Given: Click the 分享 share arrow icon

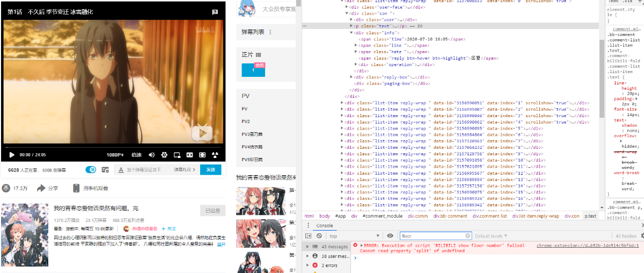Looking at the screenshot, I should [x=41, y=189].
